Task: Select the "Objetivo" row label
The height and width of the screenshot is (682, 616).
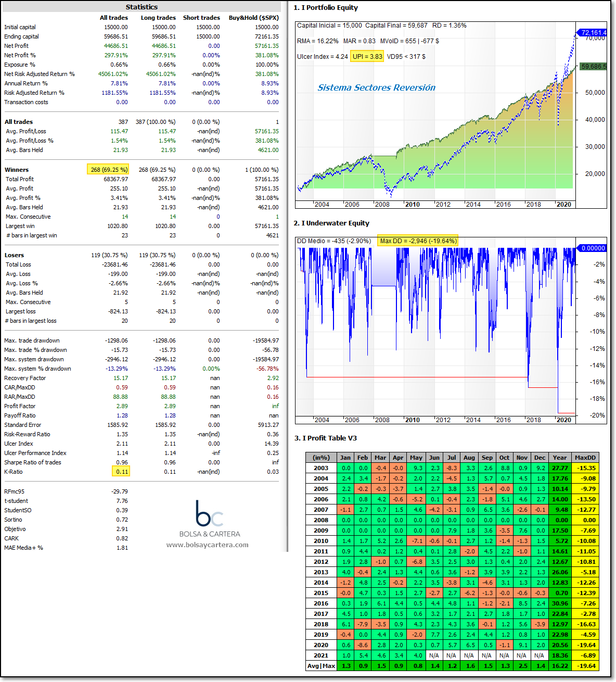Action: (x=15, y=529)
